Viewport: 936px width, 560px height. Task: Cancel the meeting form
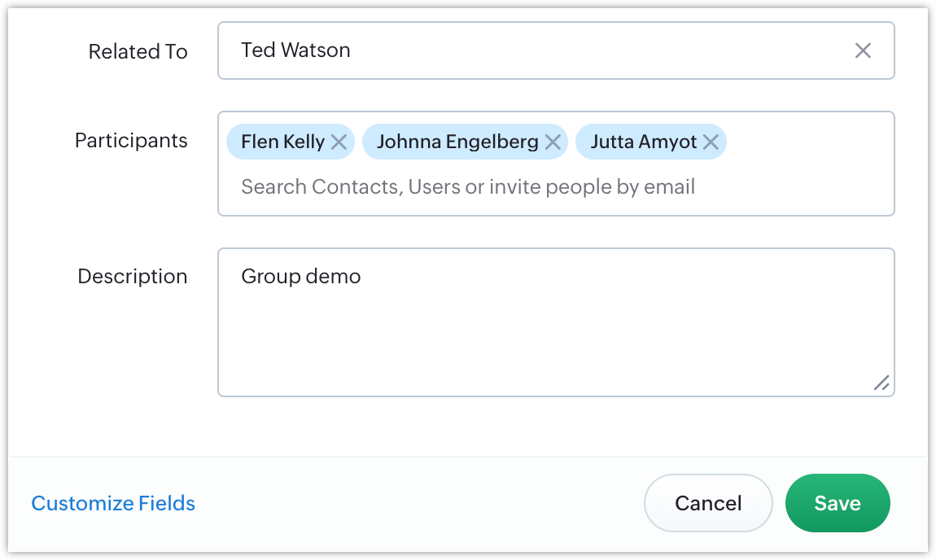708,503
